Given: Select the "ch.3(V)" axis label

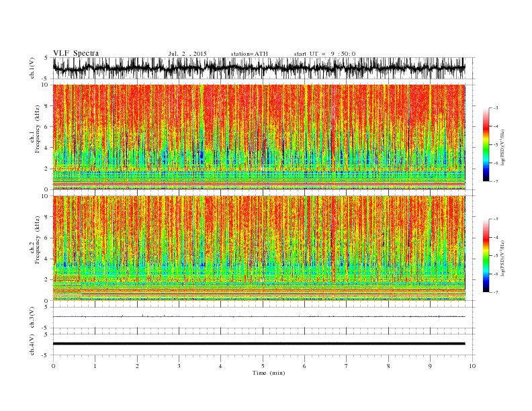Looking at the screenshot, I should (x=32, y=318).
